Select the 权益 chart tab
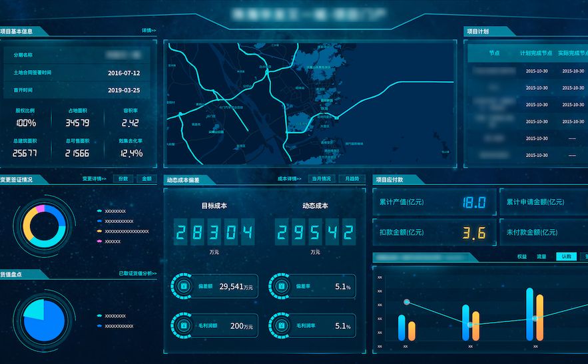 coord(522,256)
